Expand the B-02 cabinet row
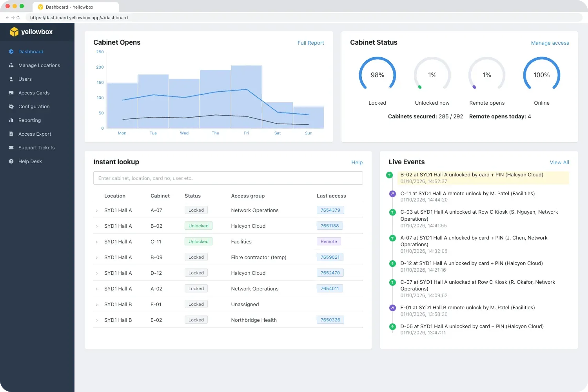 [97, 227]
